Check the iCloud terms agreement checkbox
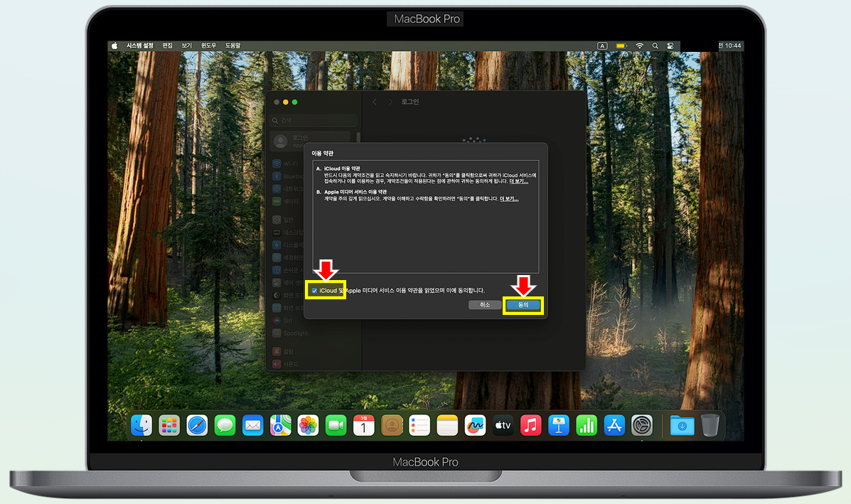This screenshot has width=851, height=504. pyautogui.click(x=314, y=291)
